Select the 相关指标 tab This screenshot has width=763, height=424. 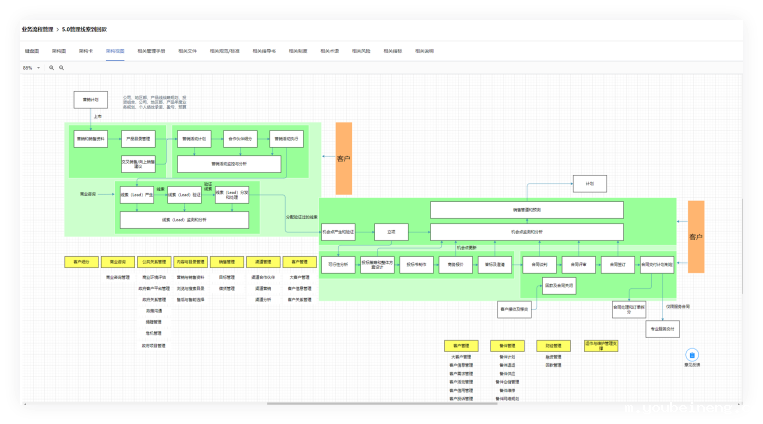[x=391, y=49]
